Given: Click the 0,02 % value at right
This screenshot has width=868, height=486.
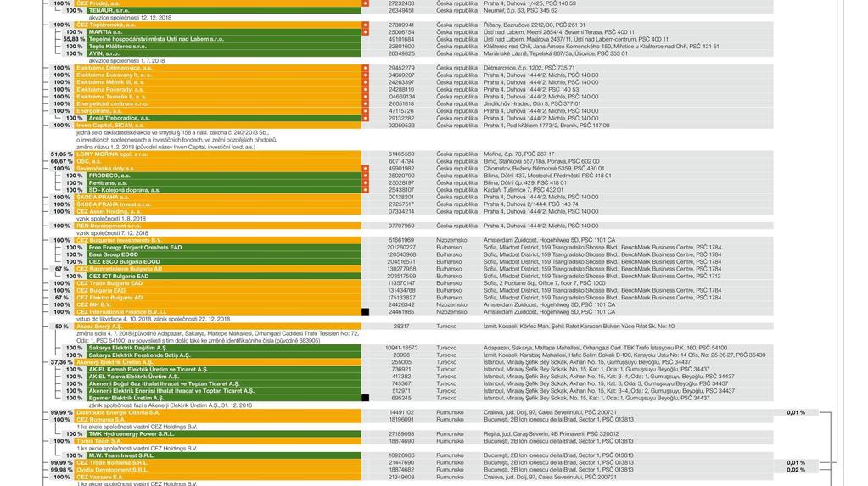Looking at the screenshot, I should pyautogui.click(x=796, y=470).
